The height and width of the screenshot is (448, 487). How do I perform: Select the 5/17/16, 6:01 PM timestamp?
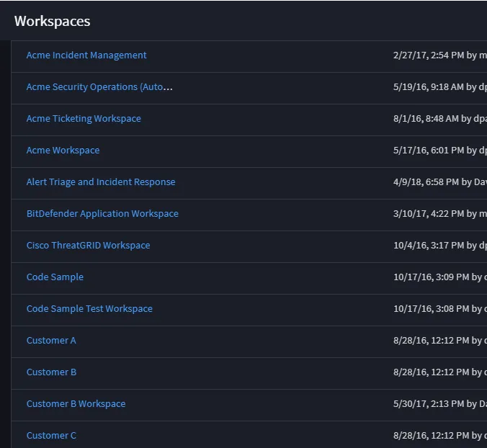tap(429, 151)
